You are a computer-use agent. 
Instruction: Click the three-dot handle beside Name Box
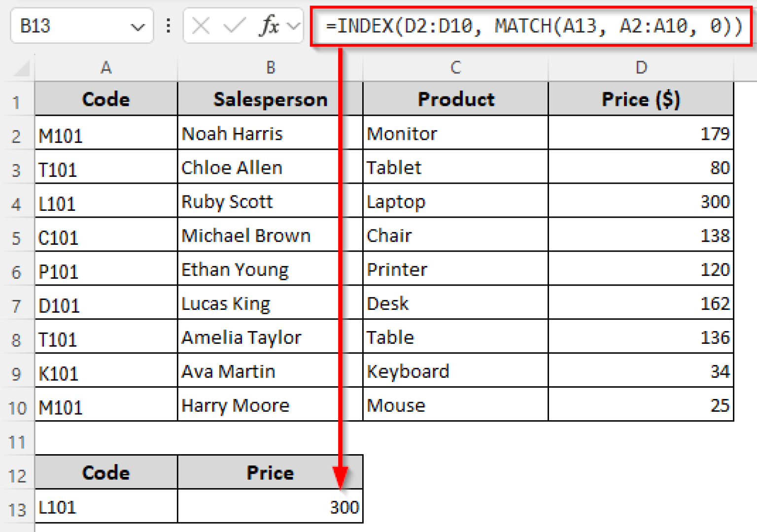168,26
